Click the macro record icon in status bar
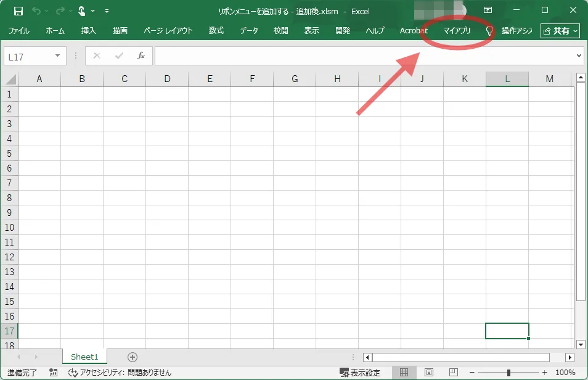Viewport: 588px width, 380px height. point(53,373)
